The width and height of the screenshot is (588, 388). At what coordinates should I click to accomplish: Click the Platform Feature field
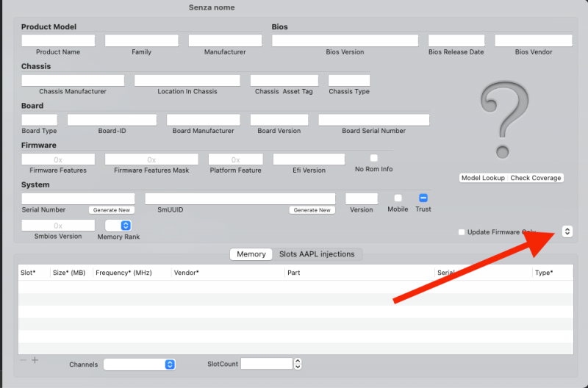[235, 159]
